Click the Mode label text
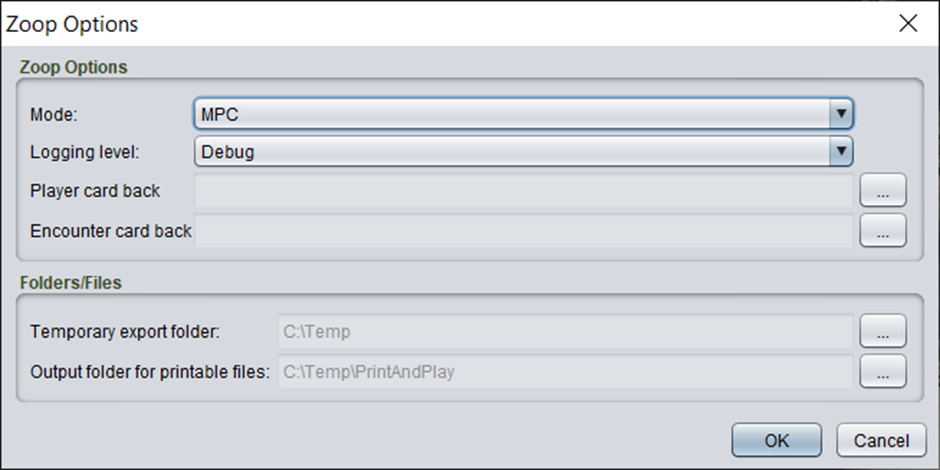The width and height of the screenshot is (940, 470). [x=54, y=114]
